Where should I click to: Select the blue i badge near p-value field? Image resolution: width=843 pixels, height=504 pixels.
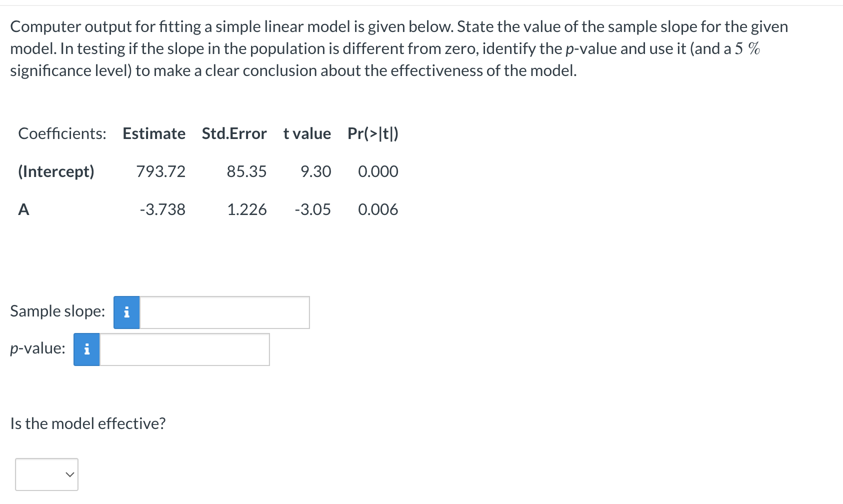tap(86, 349)
